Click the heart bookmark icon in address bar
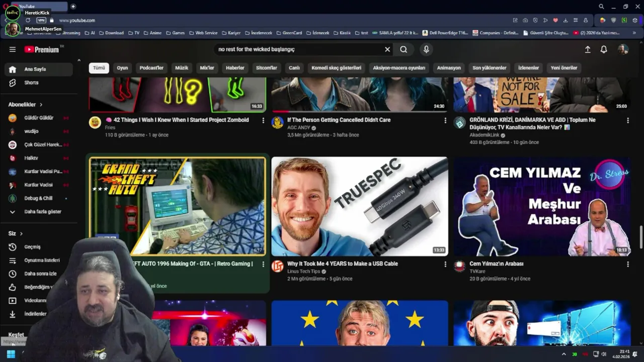Image resolution: width=644 pixels, height=362 pixels. [555, 20]
